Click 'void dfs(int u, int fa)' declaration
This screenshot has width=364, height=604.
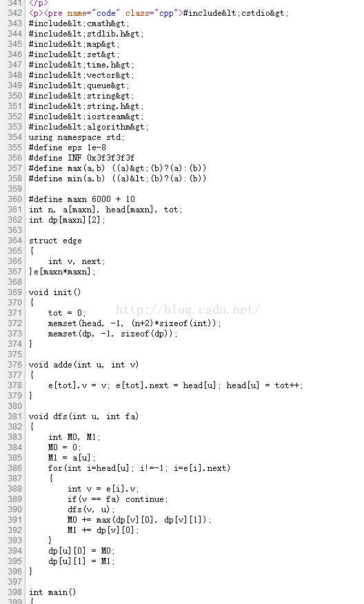coord(83,416)
